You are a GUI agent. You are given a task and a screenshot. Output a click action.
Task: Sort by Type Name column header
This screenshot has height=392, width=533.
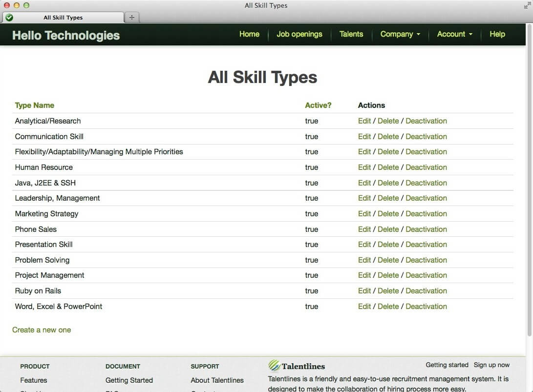tap(35, 105)
